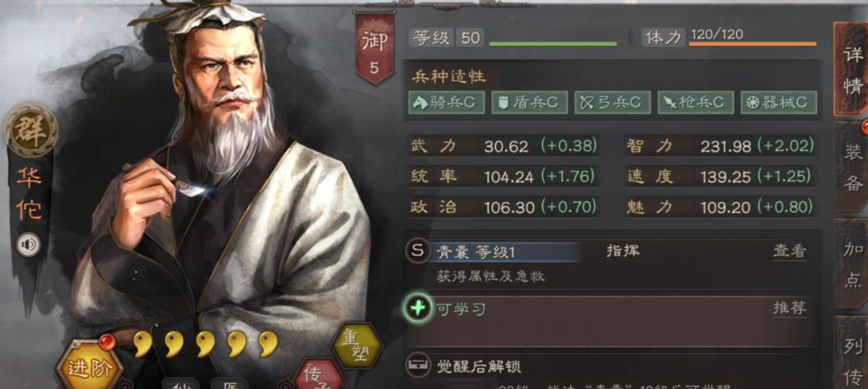Click the red 御 5 banner

tap(374, 46)
